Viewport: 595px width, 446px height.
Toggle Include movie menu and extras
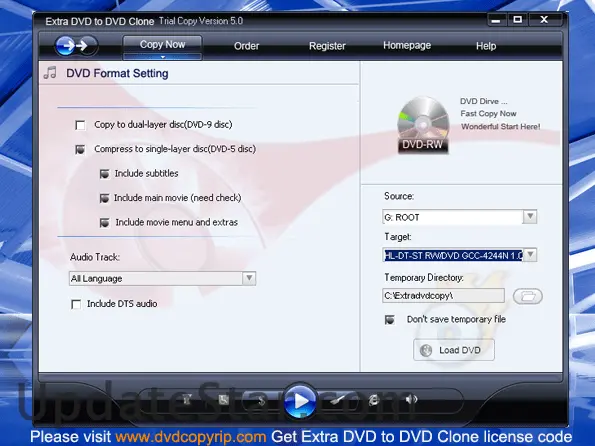(104, 222)
